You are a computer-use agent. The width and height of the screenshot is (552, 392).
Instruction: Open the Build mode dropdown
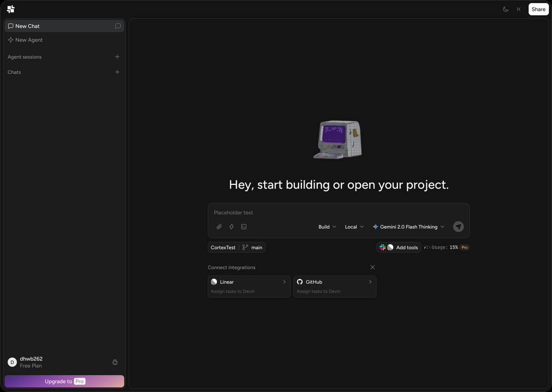point(328,227)
